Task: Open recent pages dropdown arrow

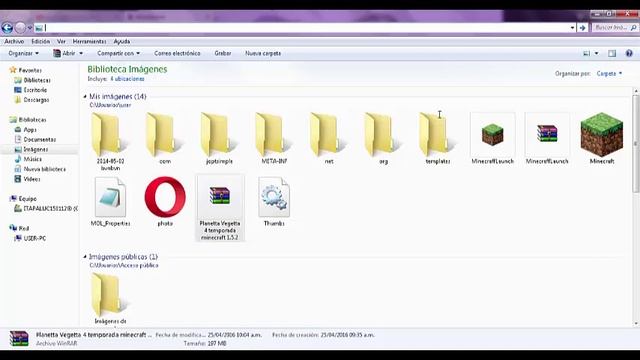Action: (30, 28)
